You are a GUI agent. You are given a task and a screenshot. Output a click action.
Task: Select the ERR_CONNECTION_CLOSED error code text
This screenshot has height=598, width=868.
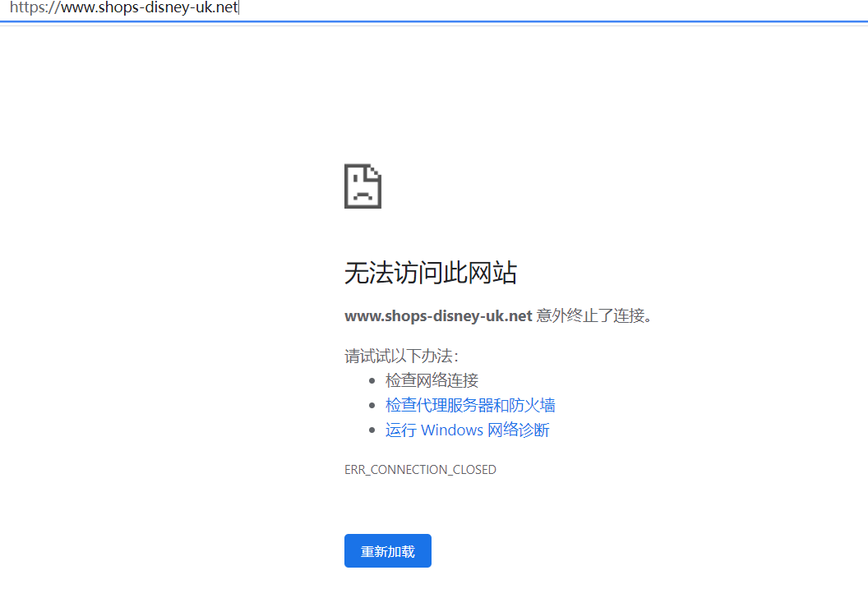420,470
